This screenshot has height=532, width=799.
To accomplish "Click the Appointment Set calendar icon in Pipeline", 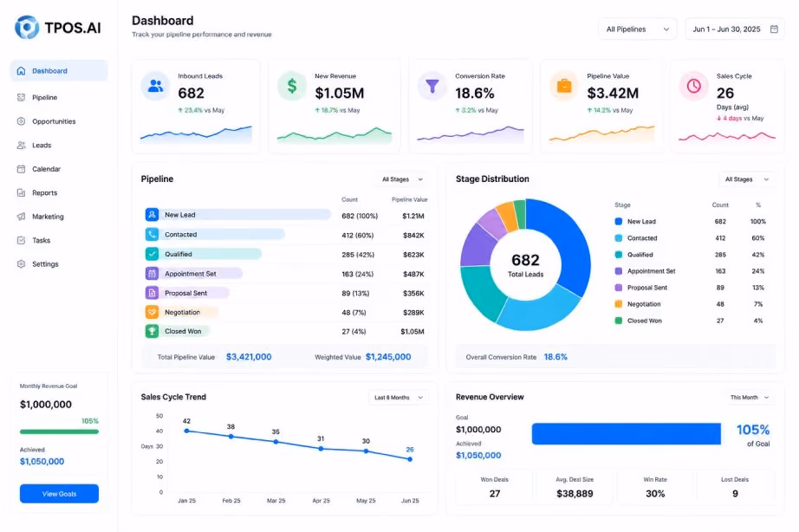I will [x=152, y=274].
